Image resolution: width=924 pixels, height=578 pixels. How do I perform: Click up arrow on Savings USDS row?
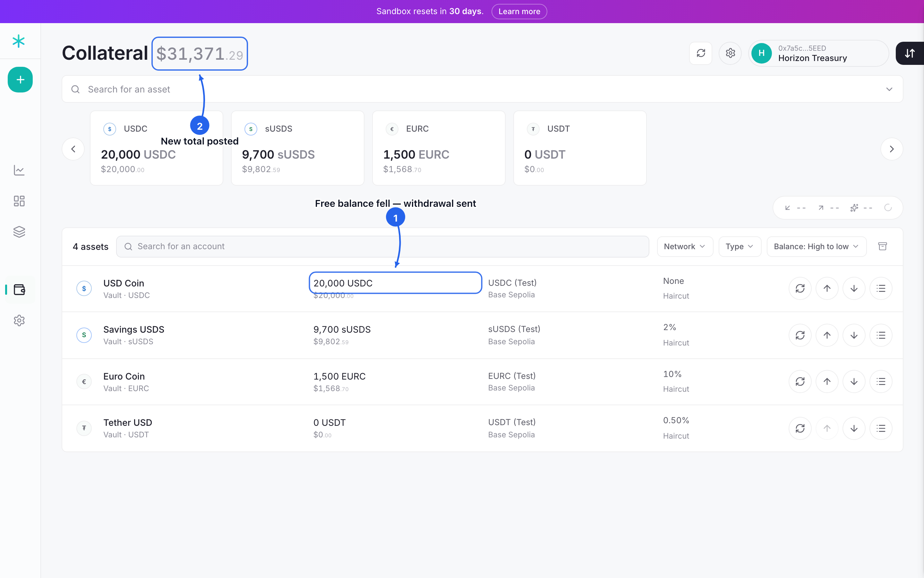(x=827, y=335)
